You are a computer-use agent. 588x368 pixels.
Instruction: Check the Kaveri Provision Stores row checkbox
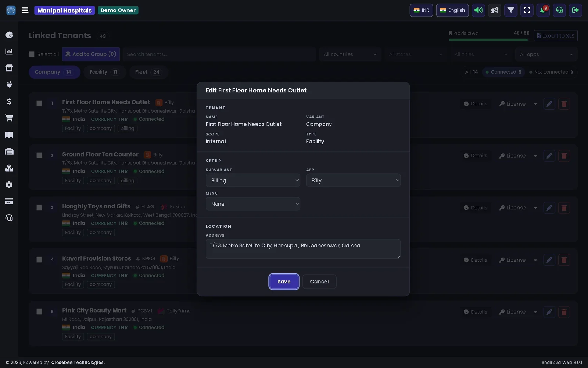click(x=39, y=259)
